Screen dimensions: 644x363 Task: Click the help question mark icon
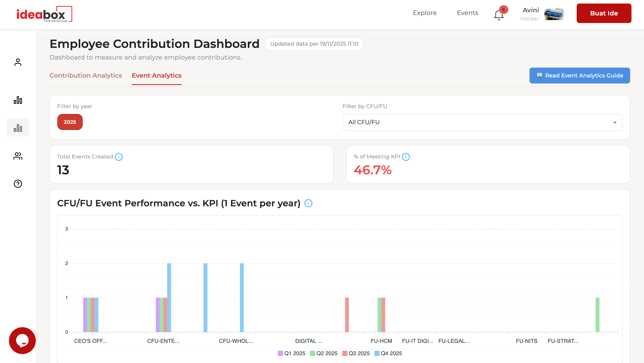18,184
